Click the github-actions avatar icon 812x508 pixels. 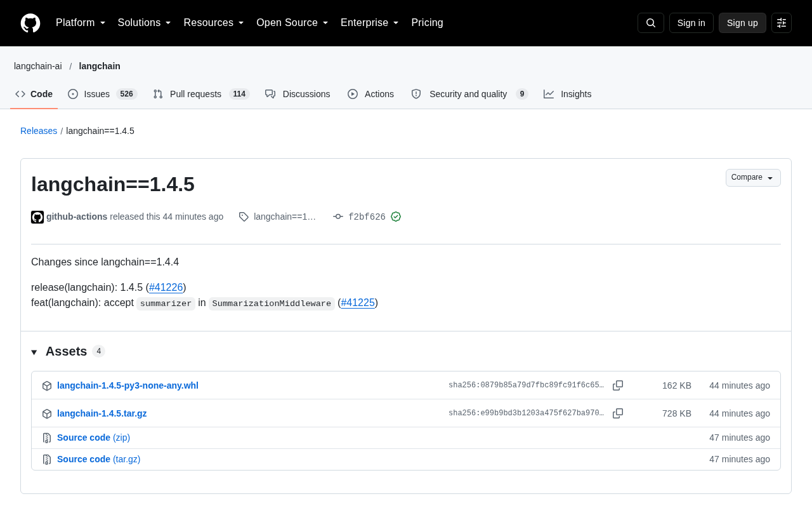[37, 217]
